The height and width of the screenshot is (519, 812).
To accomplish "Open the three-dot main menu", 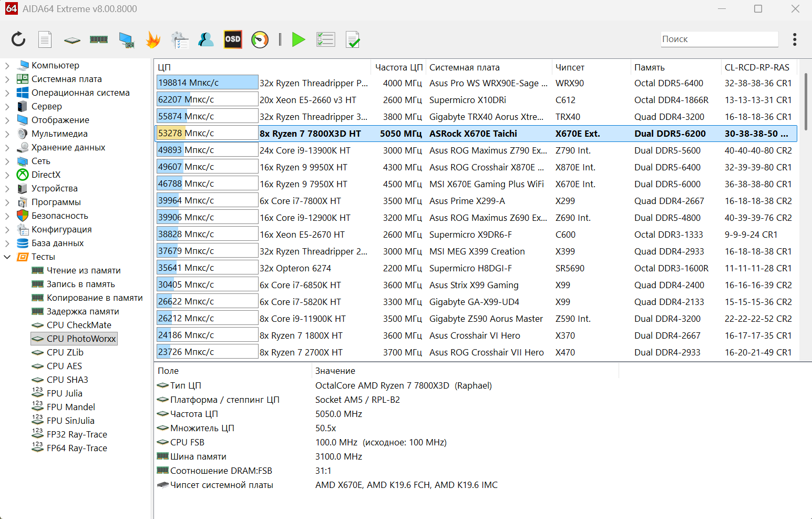I will 795,39.
